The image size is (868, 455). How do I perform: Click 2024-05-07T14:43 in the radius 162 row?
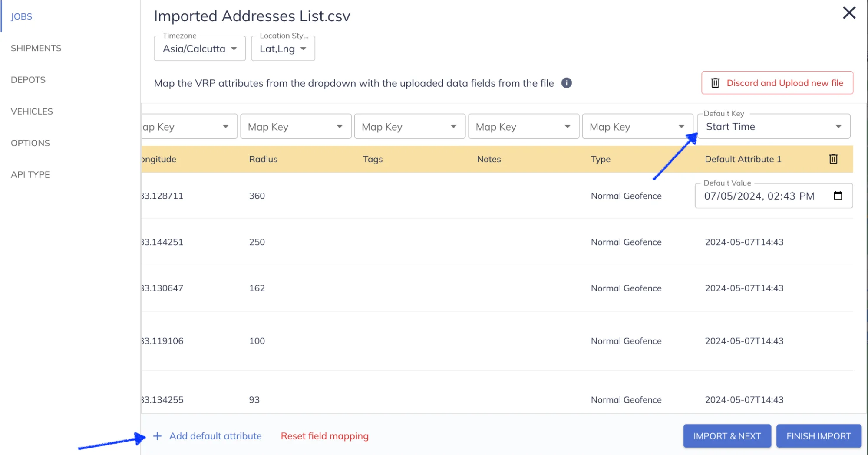(744, 288)
